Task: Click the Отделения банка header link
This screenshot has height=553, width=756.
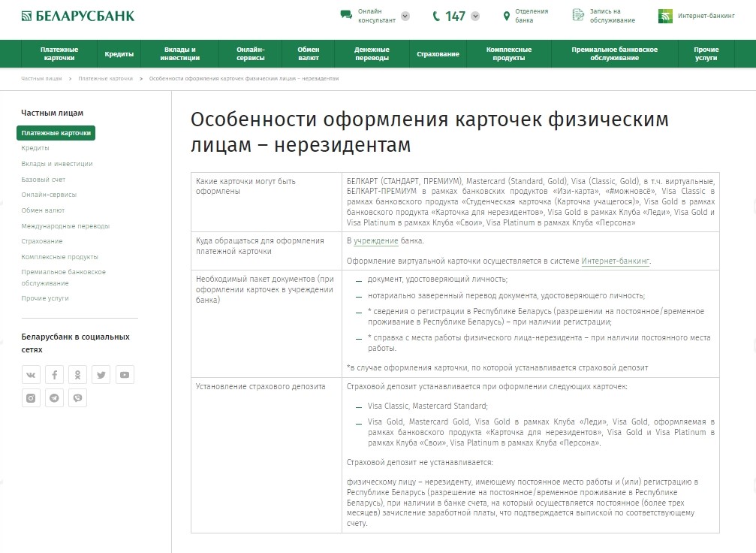Action: tap(532, 16)
